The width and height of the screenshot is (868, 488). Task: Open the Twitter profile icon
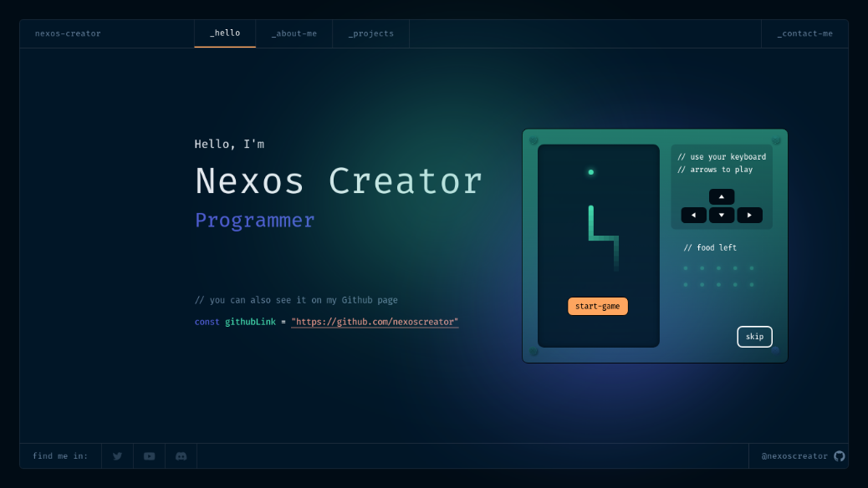click(x=117, y=456)
